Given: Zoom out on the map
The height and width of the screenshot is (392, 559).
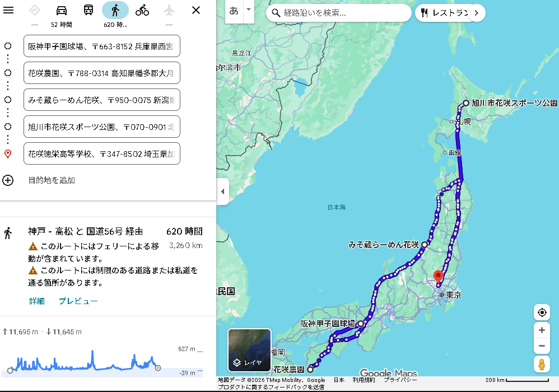Looking at the screenshot, I should click(542, 346).
